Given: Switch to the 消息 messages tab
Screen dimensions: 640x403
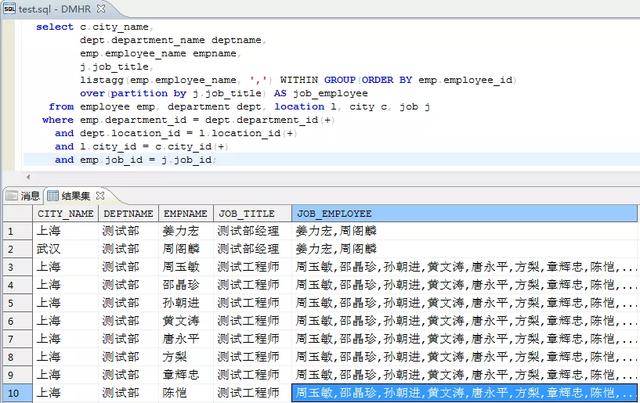Looking at the screenshot, I should click(x=23, y=196).
